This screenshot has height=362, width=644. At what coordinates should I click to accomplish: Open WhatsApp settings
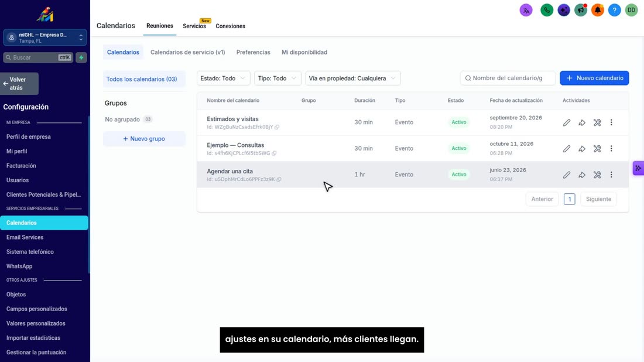click(x=19, y=267)
